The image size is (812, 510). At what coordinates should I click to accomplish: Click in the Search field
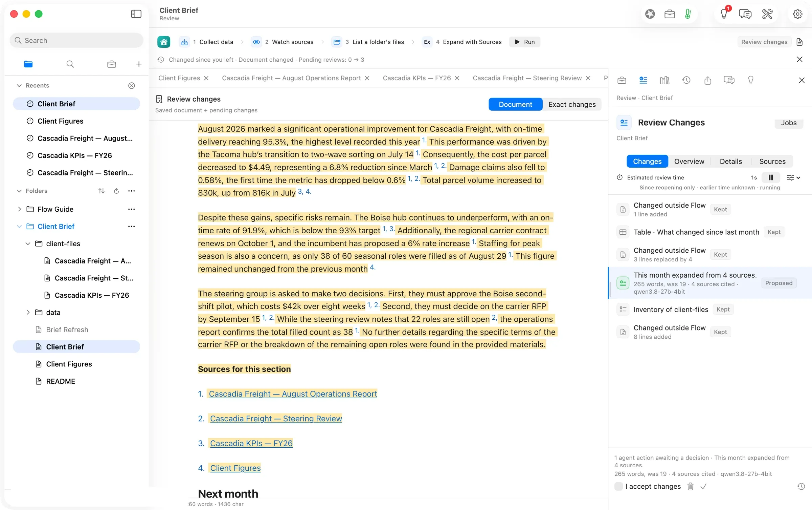pos(76,40)
